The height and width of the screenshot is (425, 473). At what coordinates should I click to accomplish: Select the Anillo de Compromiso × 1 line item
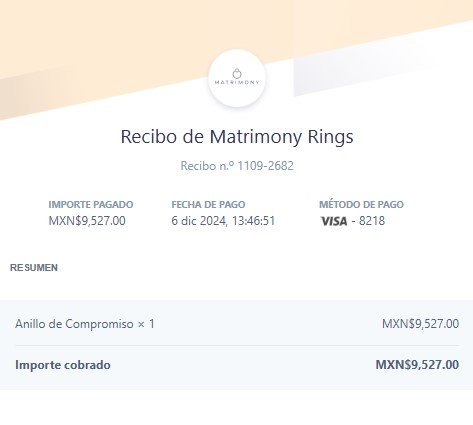[85, 324]
